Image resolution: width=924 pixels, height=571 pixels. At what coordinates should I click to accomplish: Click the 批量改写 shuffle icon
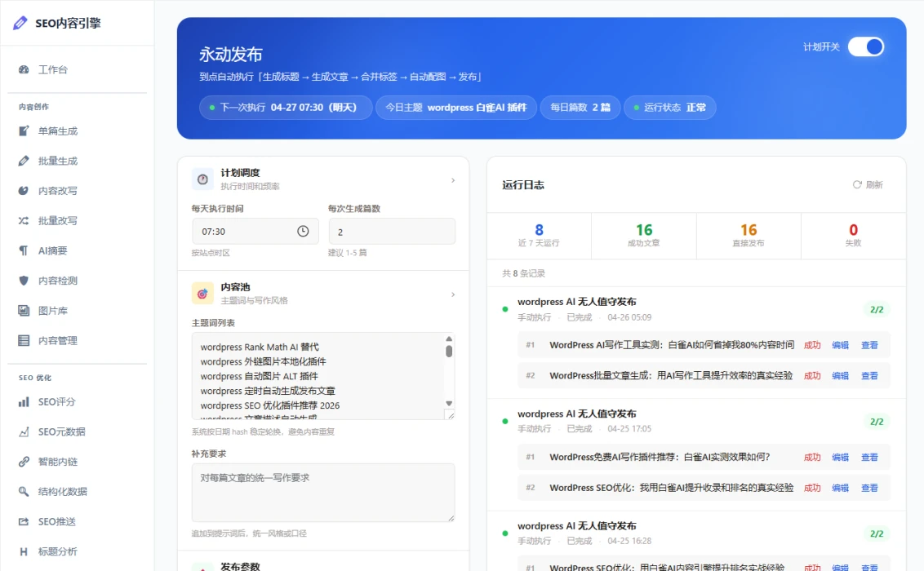tap(24, 221)
